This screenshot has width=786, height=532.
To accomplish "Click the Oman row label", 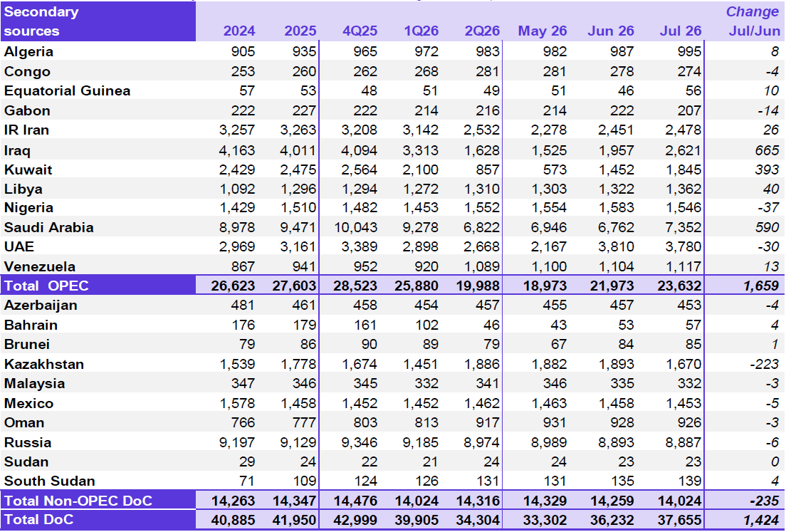I will pos(24,423).
